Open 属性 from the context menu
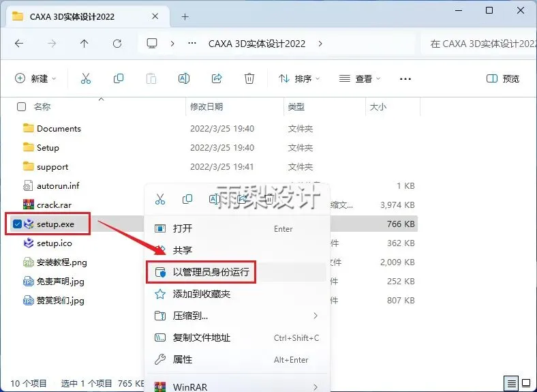537x392 pixels. coord(237,359)
